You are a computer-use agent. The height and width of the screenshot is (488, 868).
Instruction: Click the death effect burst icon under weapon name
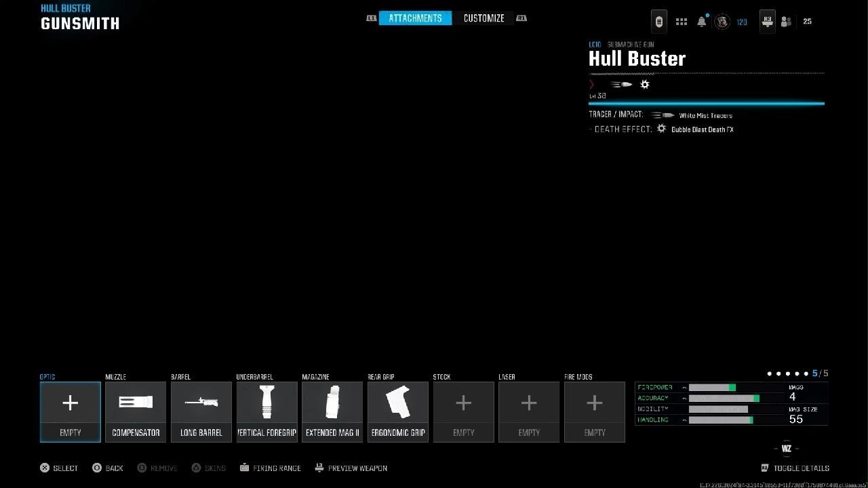pyautogui.click(x=645, y=85)
